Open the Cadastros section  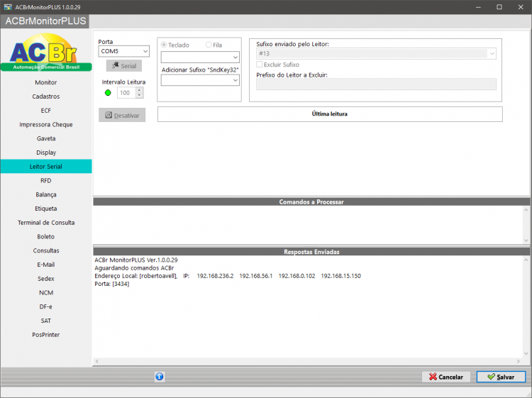[46, 96]
